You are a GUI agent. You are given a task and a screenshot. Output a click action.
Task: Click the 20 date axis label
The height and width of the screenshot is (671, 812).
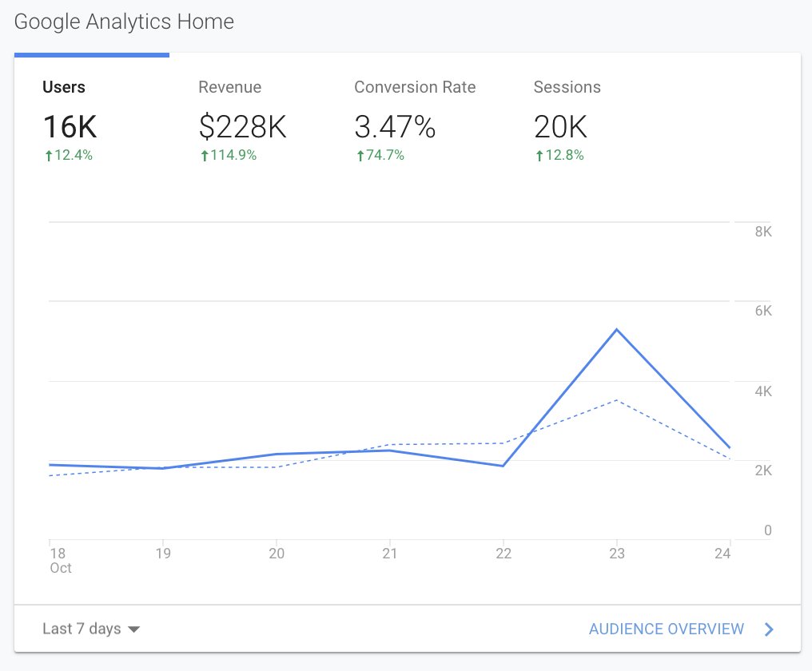[277, 553]
